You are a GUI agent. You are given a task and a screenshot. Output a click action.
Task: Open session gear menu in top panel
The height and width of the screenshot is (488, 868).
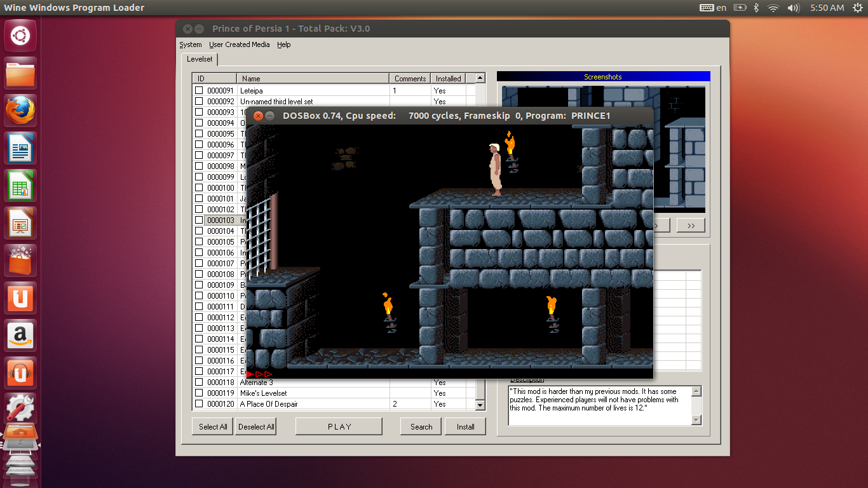tap(857, 8)
